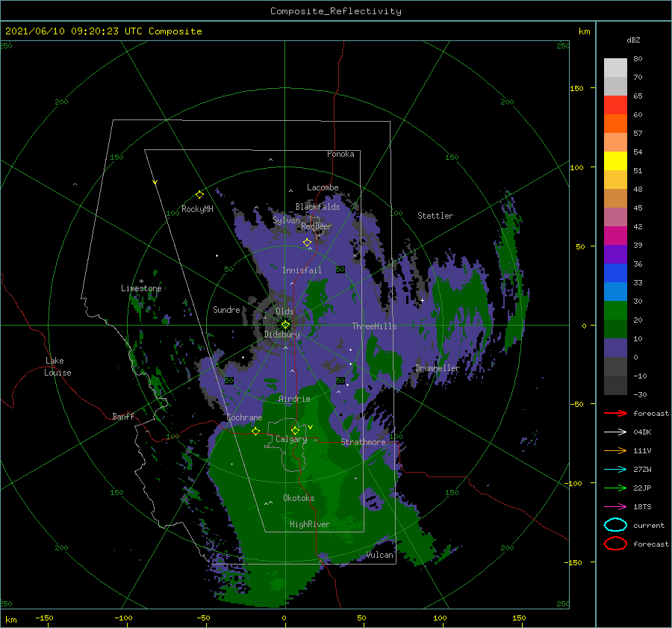Click the red forecast ellipse icon
Screen dimensions: 672x628
615,544
